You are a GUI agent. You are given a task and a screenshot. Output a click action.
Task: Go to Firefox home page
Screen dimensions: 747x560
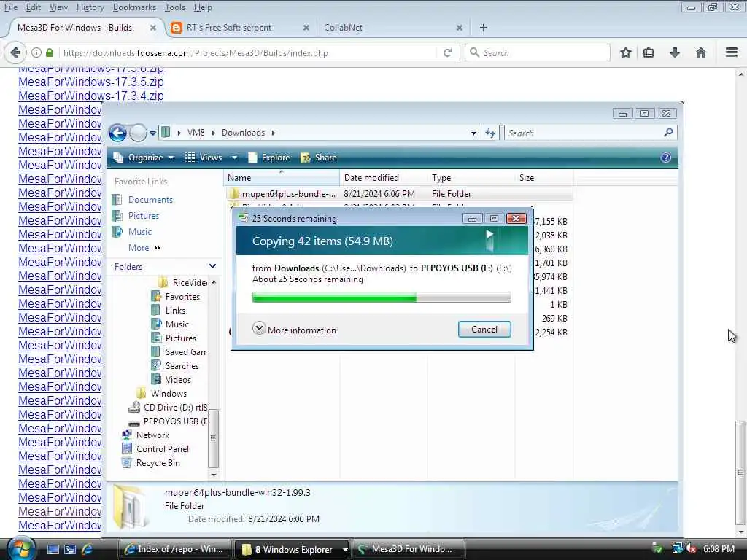[x=701, y=52]
